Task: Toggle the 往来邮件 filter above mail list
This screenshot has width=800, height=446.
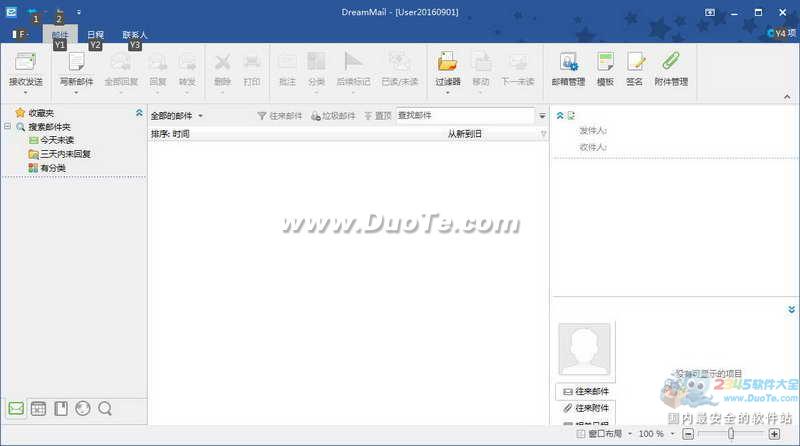Action: [280, 116]
